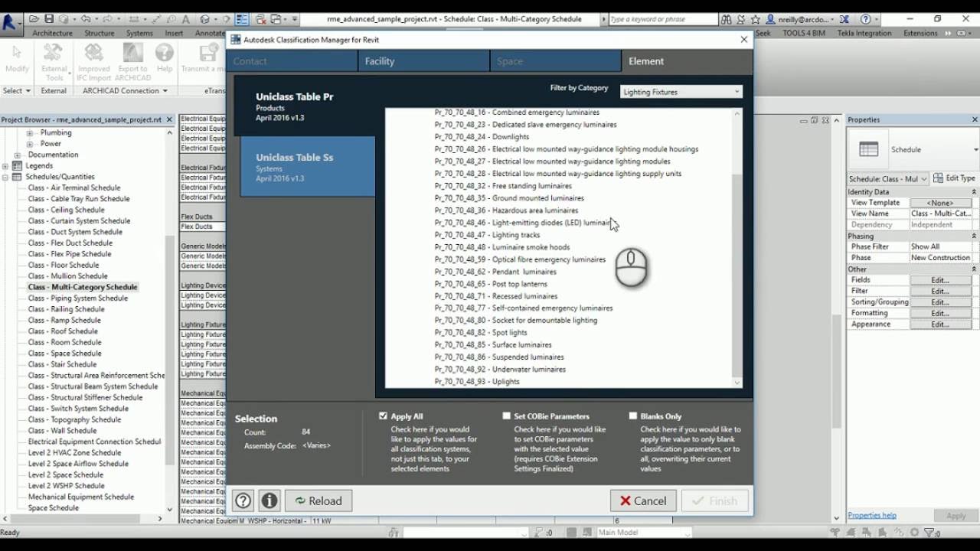980x551 pixels.
Task: Close the Project Browser panel
Action: click(x=169, y=119)
